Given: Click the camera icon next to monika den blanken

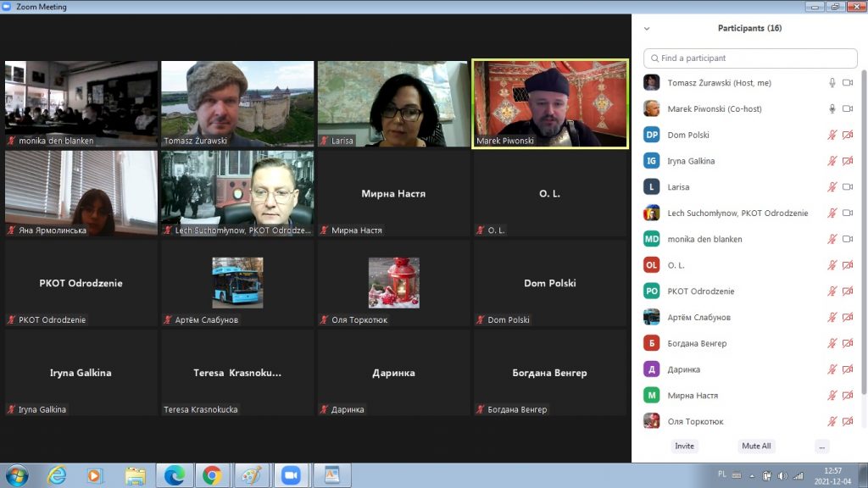Looking at the screenshot, I should 848,239.
